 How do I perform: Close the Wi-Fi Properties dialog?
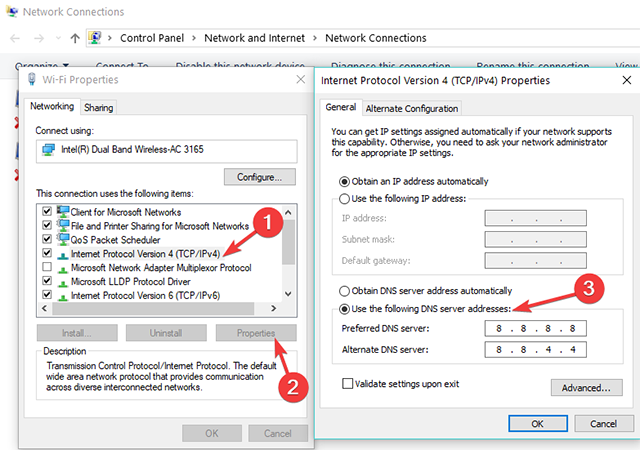pyautogui.click(x=301, y=79)
